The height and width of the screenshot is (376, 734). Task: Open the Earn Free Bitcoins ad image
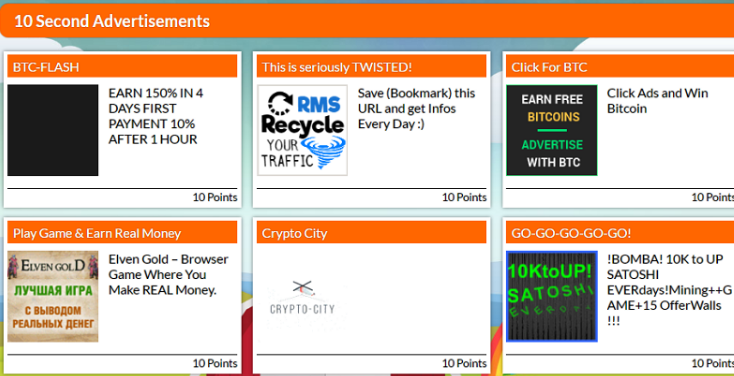(552, 130)
